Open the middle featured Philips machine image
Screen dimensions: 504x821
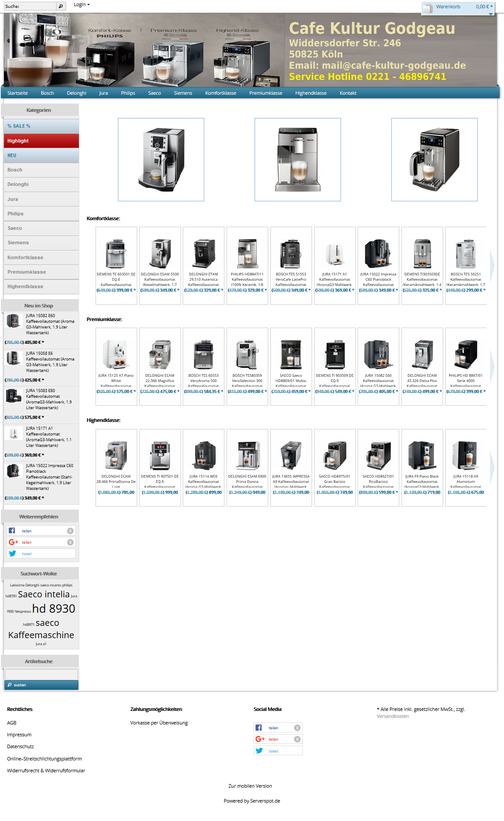298,160
